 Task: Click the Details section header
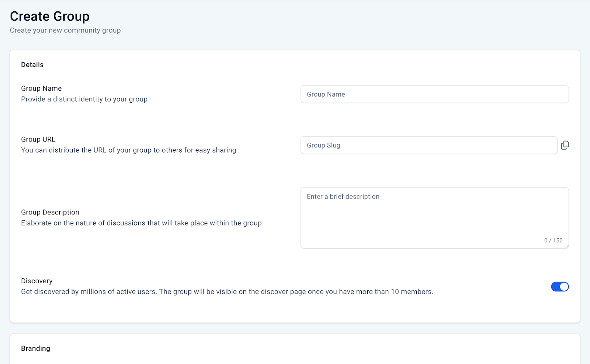point(32,64)
